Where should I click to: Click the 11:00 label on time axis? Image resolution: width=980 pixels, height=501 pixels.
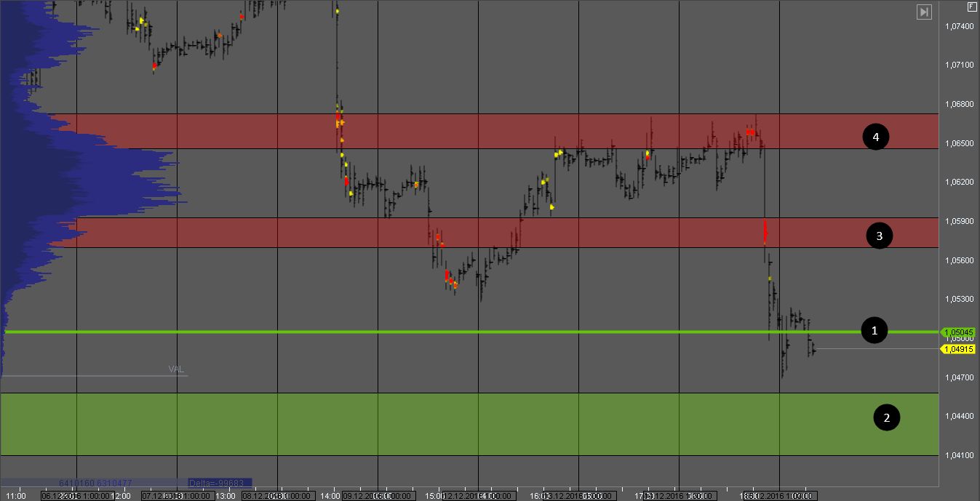(17, 496)
